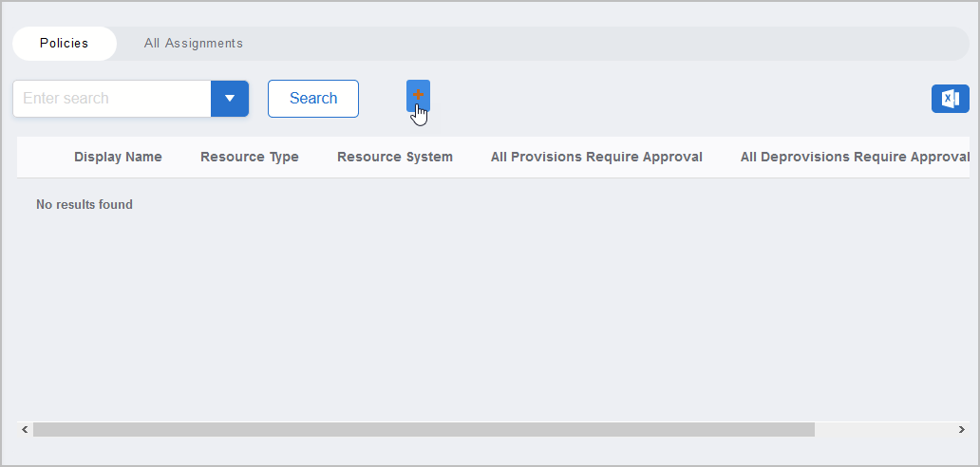This screenshot has height=467, width=980.
Task: Switch to the Policies tab
Action: pyautogui.click(x=65, y=44)
